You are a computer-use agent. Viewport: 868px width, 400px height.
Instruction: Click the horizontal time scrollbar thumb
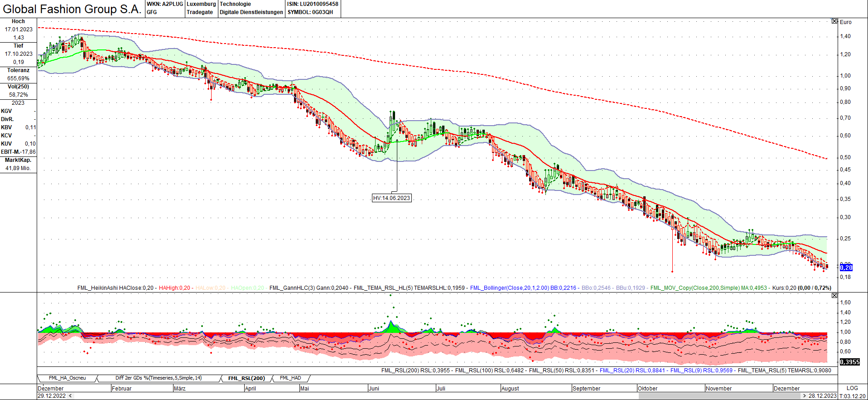coord(719,396)
